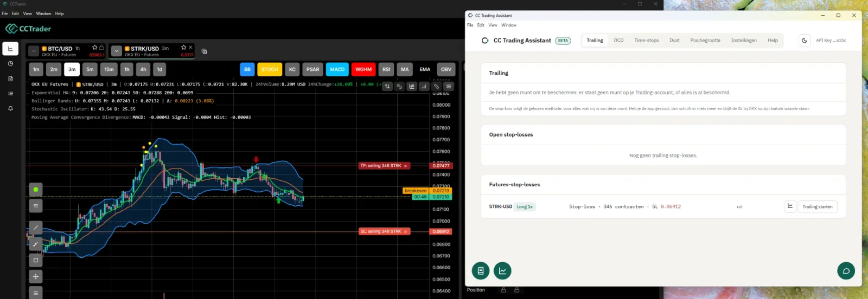Click the list icon in chart toolbar

pyautogui.click(x=449, y=86)
